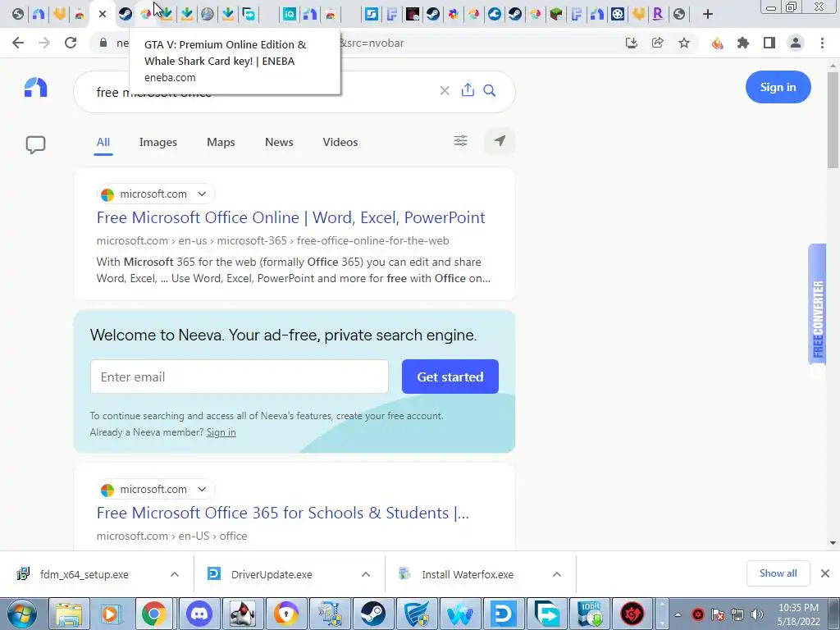
Task: Click the install app icon in the address bar
Action: pyautogui.click(x=632, y=43)
